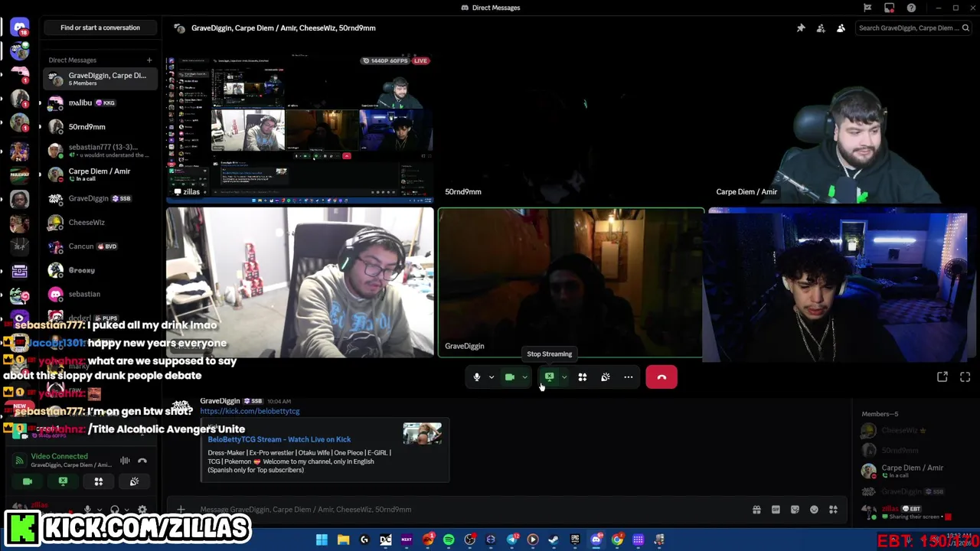Open kick.com/belobettytcg link
The width and height of the screenshot is (980, 551).
pos(250,411)
